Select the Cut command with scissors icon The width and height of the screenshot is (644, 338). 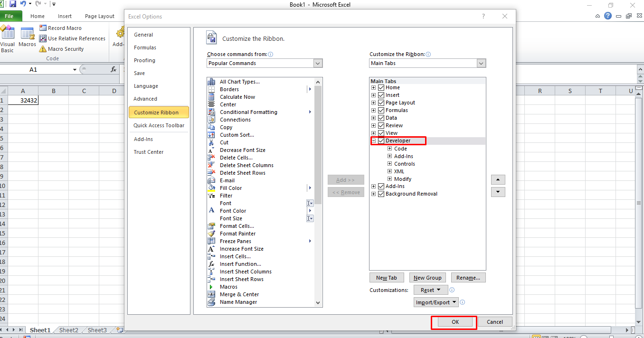click(x=225, y=142)
